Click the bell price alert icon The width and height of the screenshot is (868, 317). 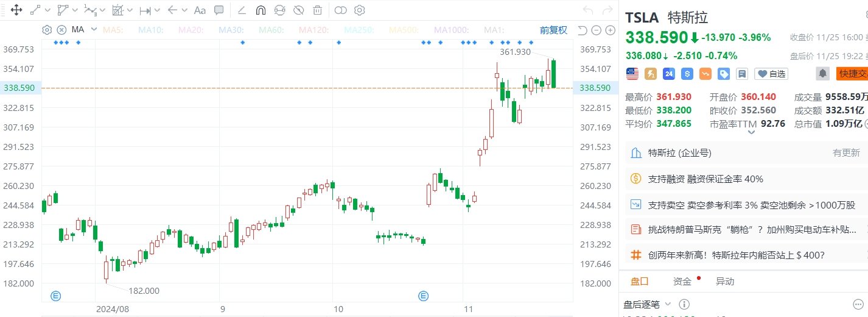[x=823, y=74]
